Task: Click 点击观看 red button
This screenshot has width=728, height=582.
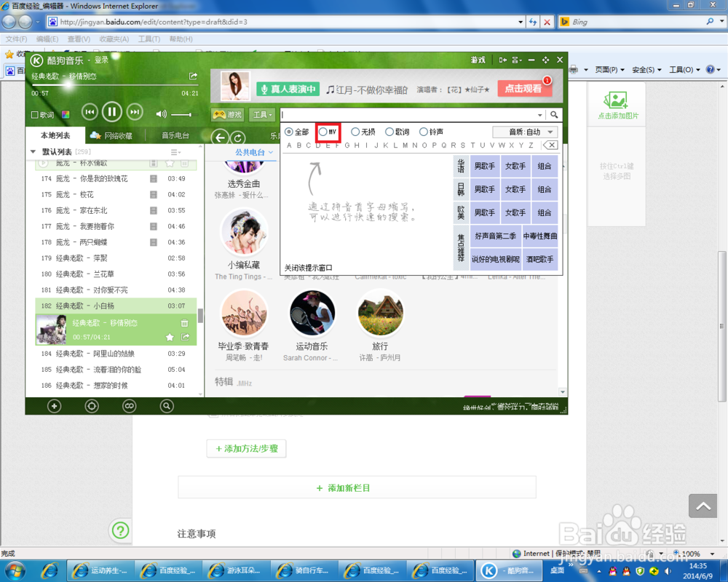Action: (523, 88)
